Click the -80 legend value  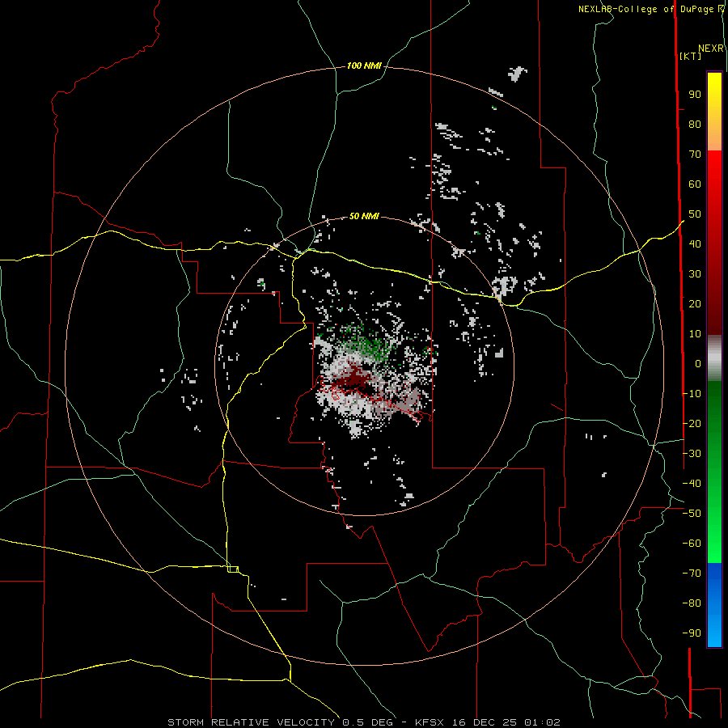(692, 603)
